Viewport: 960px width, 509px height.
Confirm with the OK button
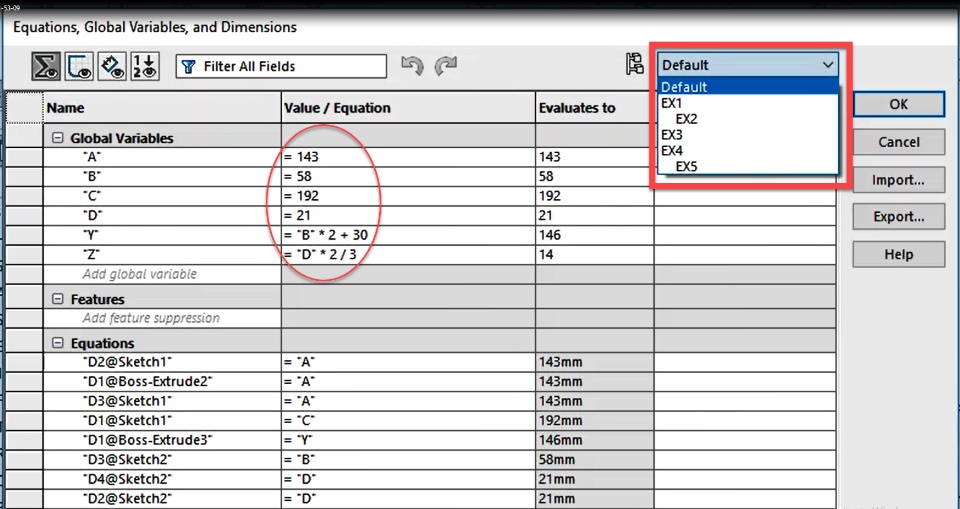(899, 104)
